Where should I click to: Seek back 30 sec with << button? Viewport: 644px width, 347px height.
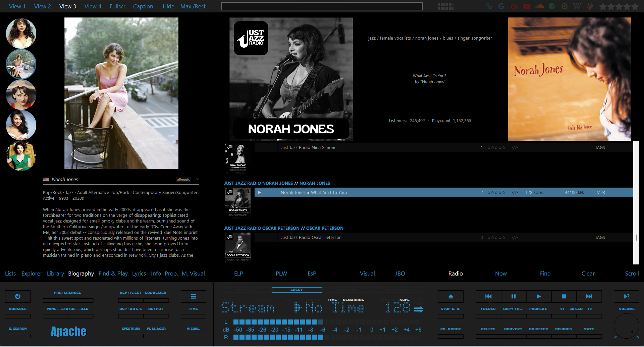pyautogui.click(x=562, y=309)
